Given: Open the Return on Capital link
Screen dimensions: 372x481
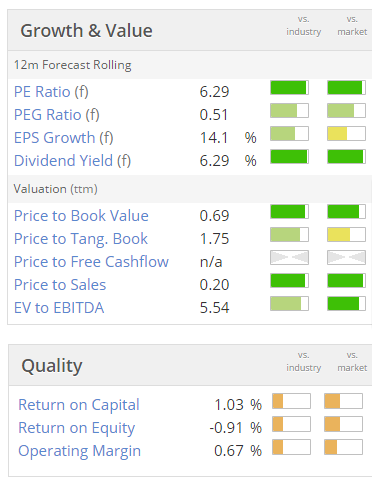Looking at the screenshot, I should coord(79,405).
